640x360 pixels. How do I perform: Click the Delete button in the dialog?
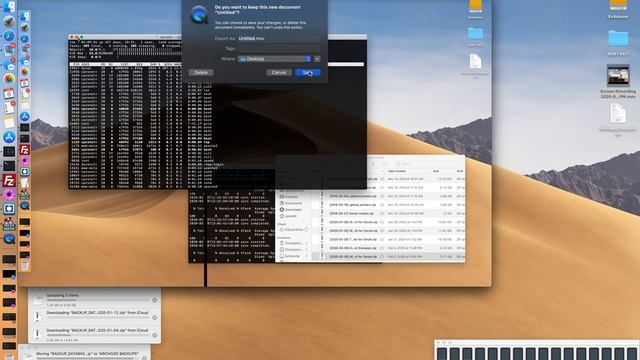[201, 72]
